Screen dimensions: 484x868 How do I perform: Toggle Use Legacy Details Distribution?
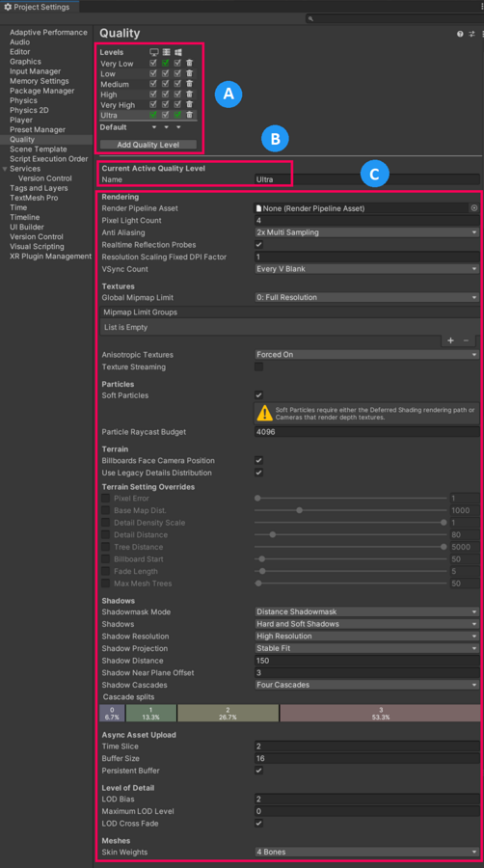coord(258,473)
